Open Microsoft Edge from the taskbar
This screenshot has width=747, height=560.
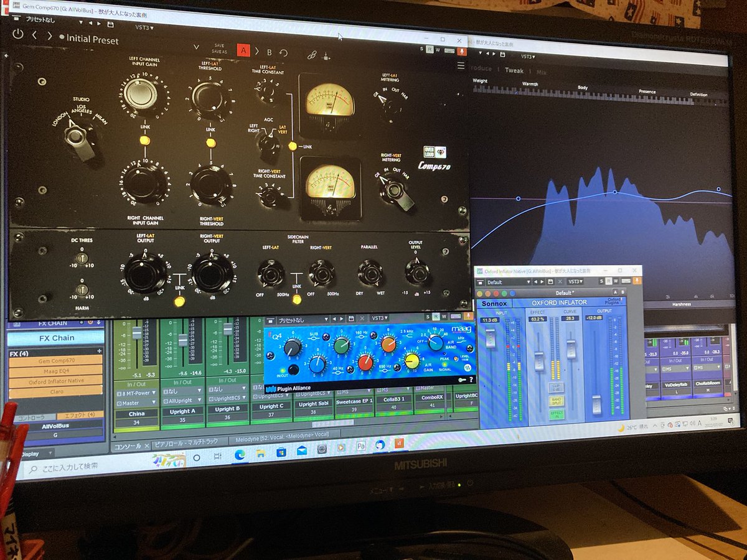(240, 454)
